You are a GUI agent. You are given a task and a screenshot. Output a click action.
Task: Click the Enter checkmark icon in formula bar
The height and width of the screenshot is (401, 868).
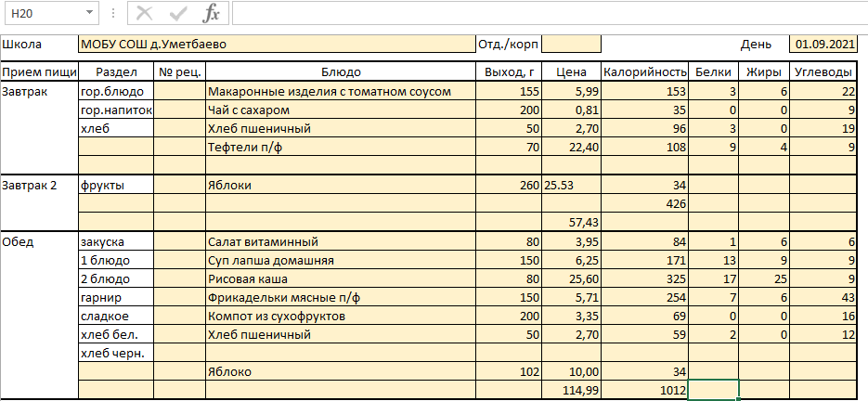click(177, 13)
